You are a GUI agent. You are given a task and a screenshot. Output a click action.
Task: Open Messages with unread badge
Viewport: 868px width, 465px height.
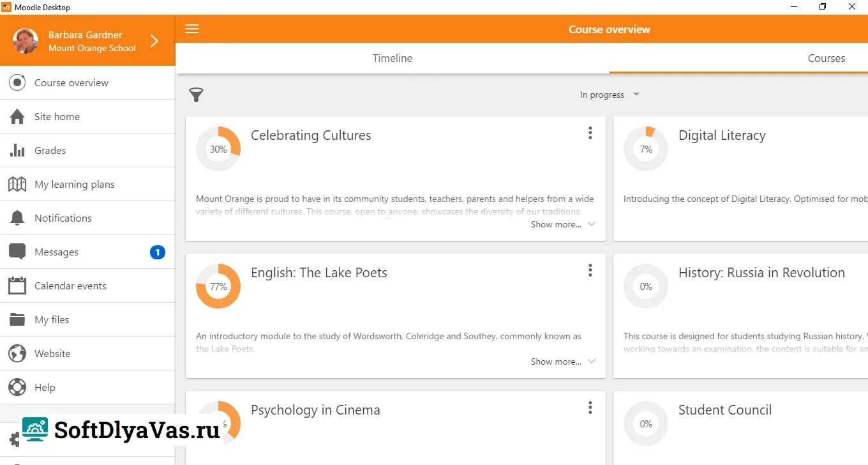click(56, 252)
